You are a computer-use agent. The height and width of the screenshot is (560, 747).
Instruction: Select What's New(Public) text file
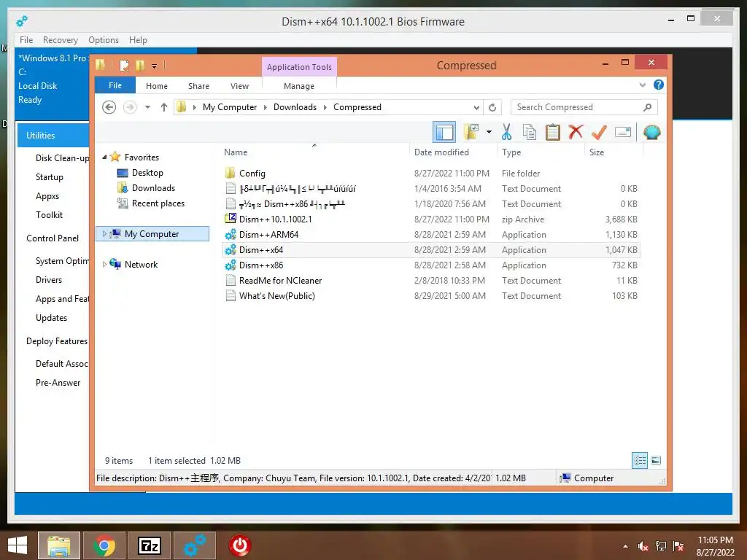tap(430, 296)
